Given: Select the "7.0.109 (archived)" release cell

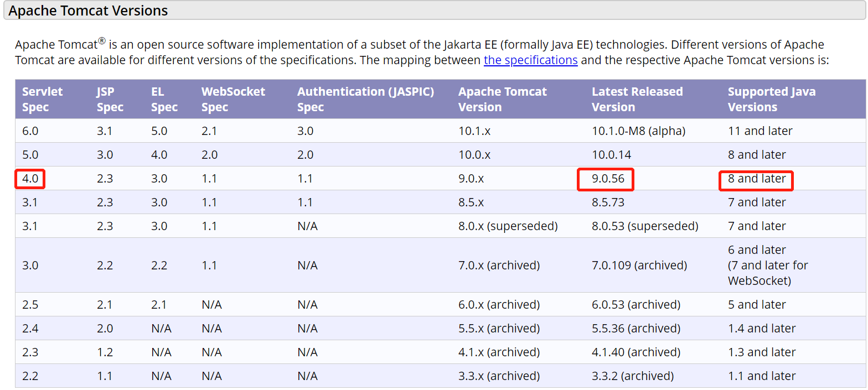Looking at the screenshot, I should (639, 266).
